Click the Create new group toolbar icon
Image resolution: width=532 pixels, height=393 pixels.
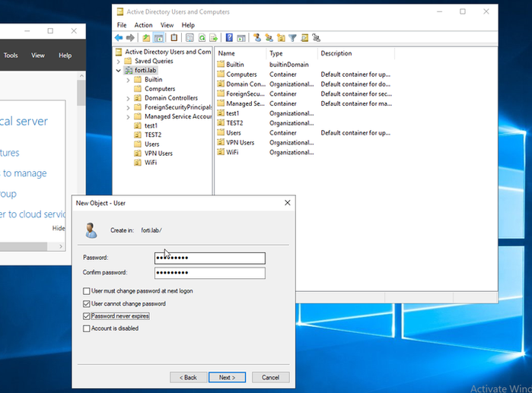click(x=269, y=37)
